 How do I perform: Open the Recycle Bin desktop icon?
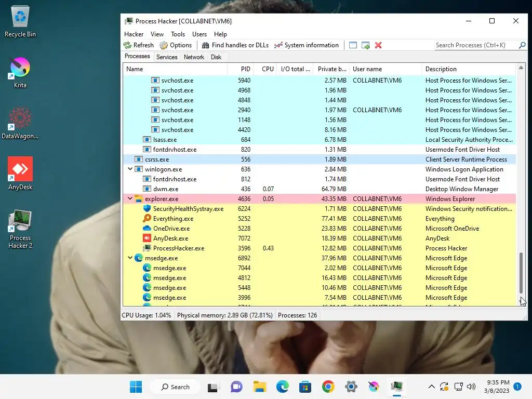pyautogui.click(x=20, y=21)
